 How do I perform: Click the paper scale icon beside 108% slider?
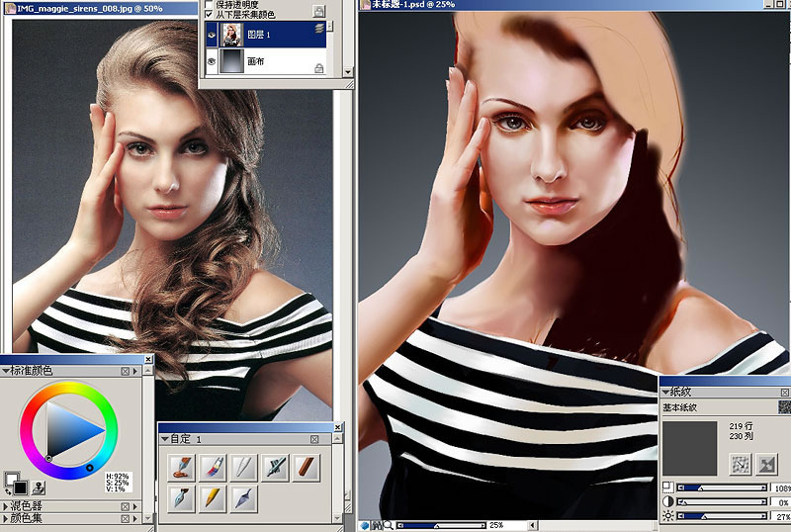pyautogui.click(x=668, y=488)
